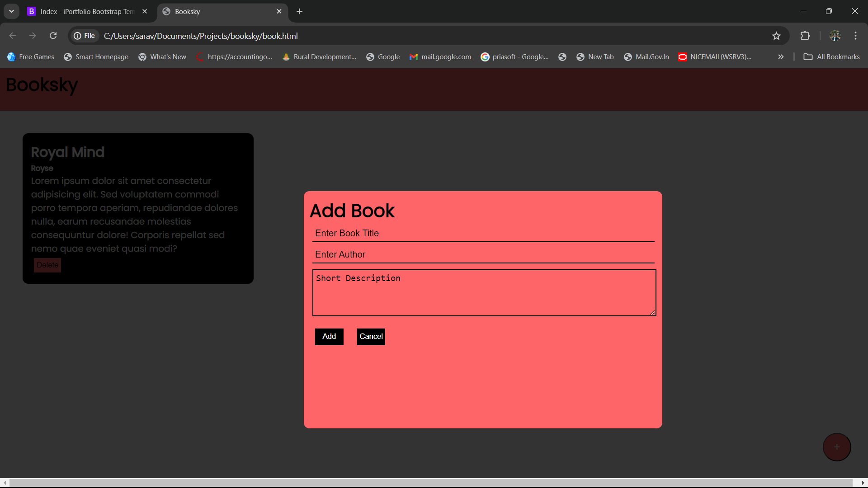Bookmark this page with star icon
Image resolution: width=868 pixels, height=488 pixels.
pos(776,36)
